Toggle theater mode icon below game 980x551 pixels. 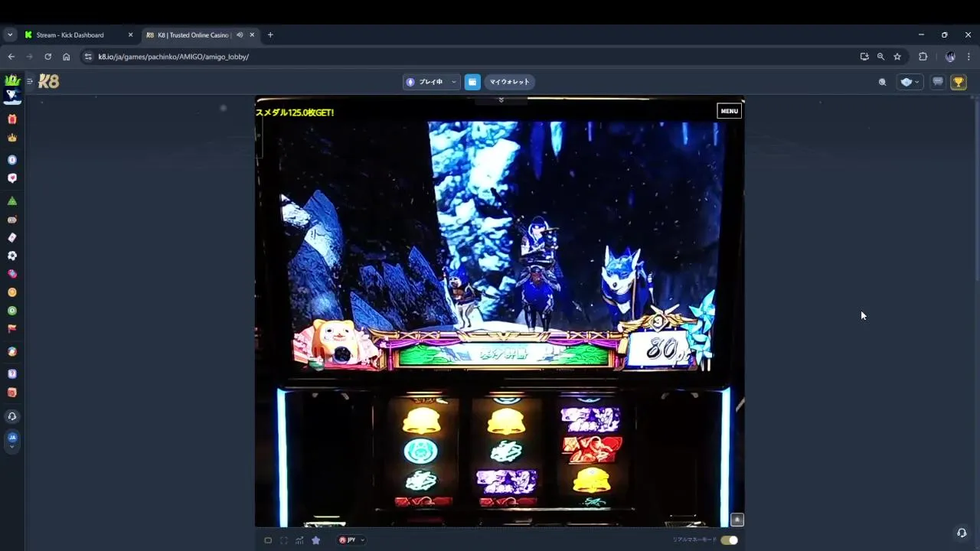pyautogui.click(x=268, y=540)
